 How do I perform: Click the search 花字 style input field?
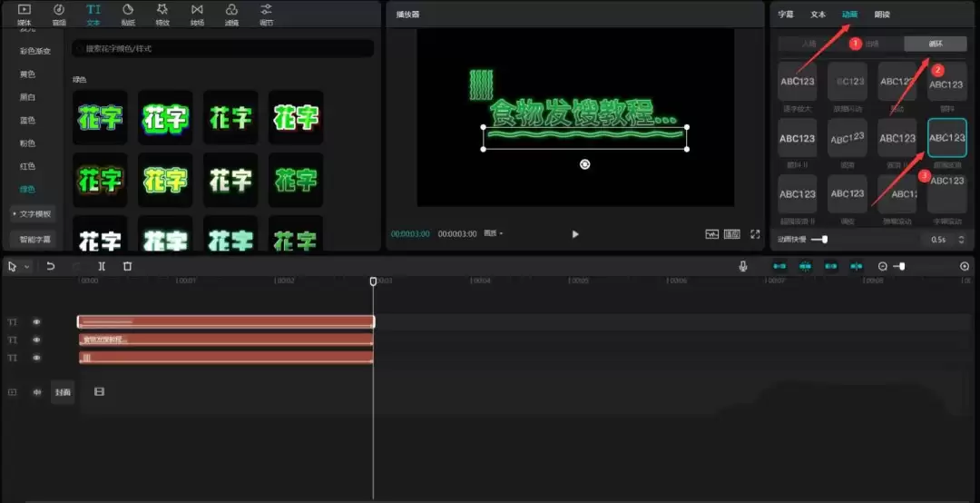tap(222, 49)
